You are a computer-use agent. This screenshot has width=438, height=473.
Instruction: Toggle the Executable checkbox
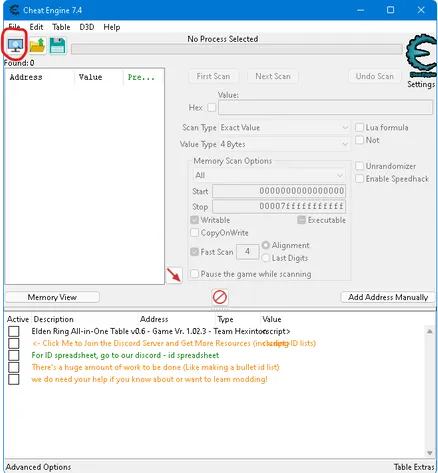pyautogui.click(x=301, y=220)
